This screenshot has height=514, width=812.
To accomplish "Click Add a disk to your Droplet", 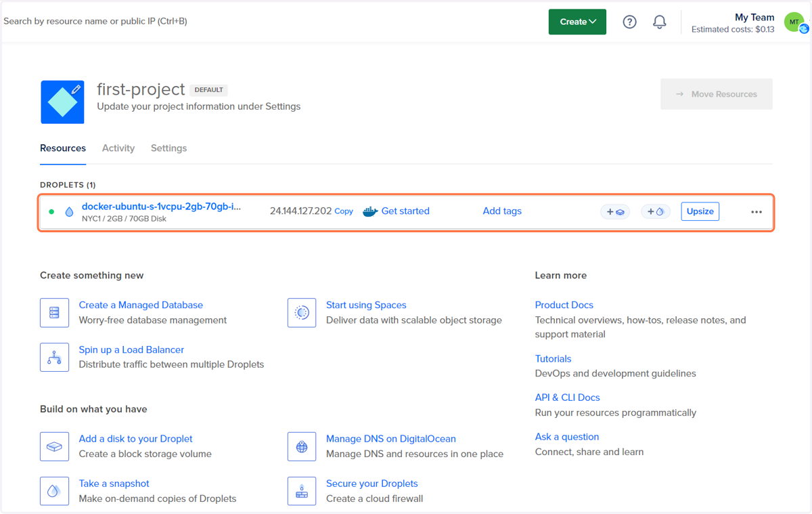I will pyautogui.click(x=135, y=439).
